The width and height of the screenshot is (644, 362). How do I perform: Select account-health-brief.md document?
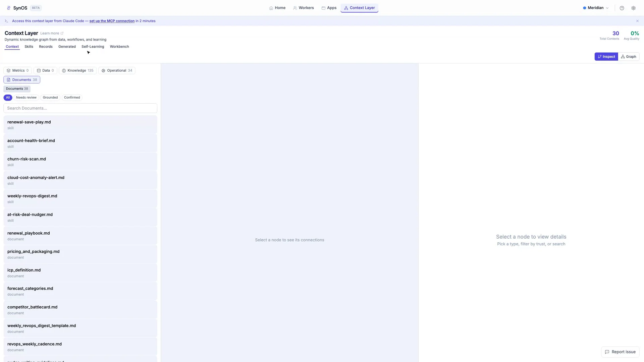coord(80,143)
